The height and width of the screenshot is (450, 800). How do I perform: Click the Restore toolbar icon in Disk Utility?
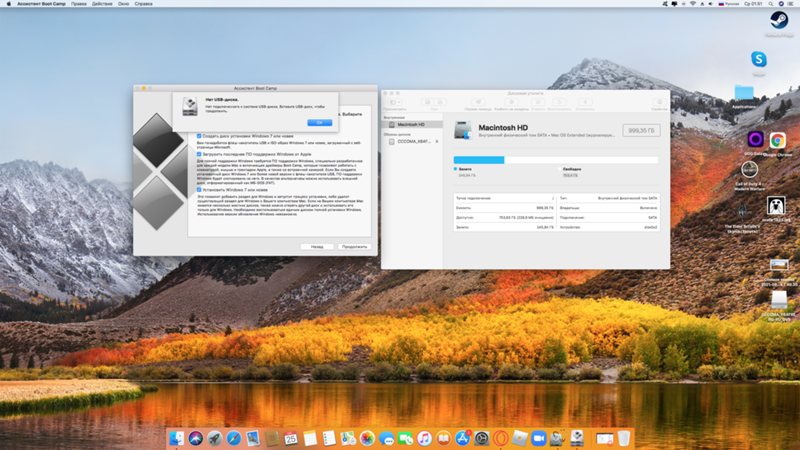point(559,102)
